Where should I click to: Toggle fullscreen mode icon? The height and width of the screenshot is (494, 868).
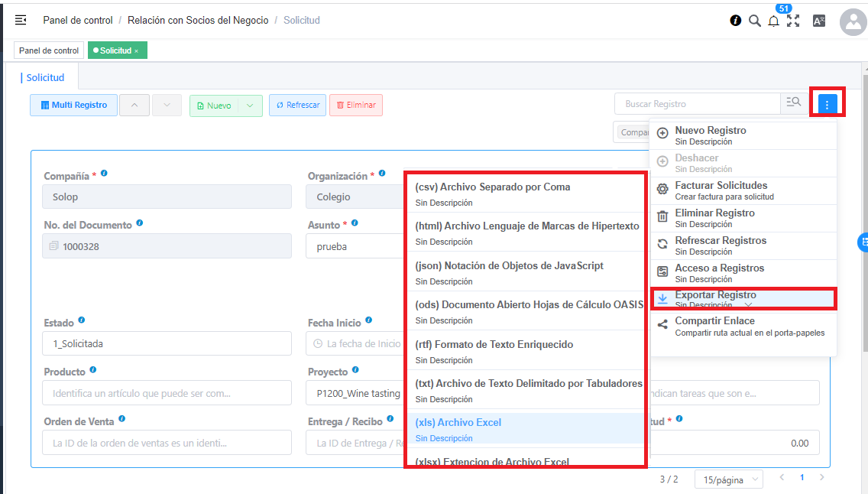(x=793, y=21)
